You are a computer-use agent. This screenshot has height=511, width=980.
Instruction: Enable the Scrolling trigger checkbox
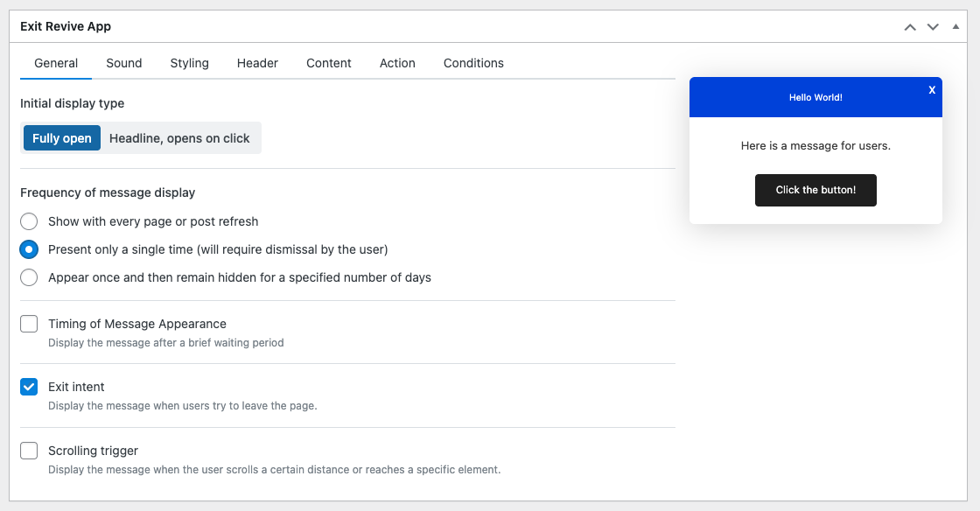(29, 451)
